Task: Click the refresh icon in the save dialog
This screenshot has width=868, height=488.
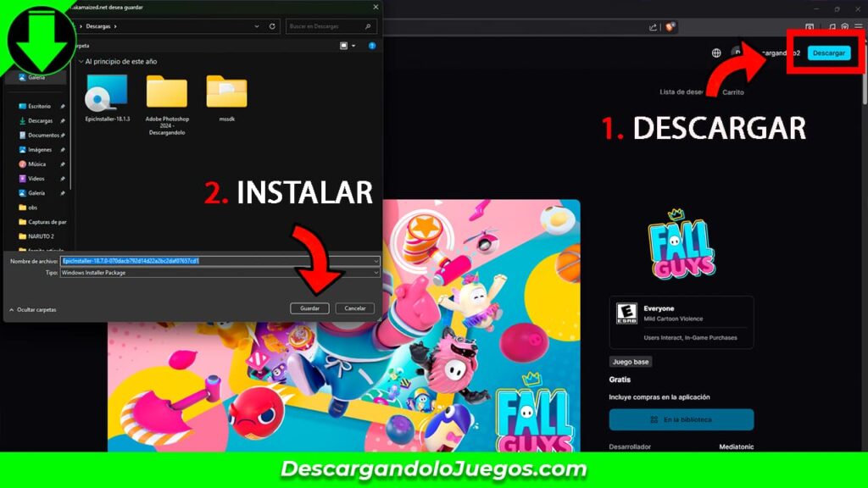Action: (273, 25)
